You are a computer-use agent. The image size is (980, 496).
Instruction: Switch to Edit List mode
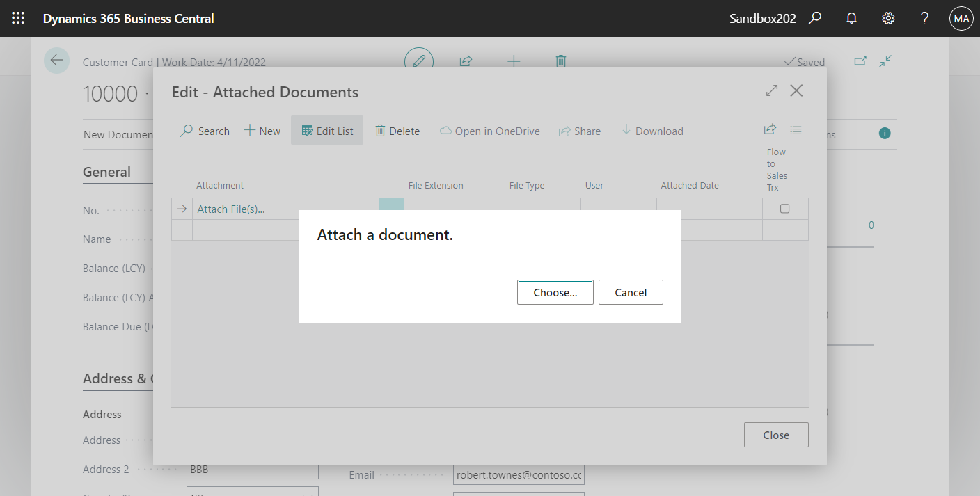(x=327, y=131)
